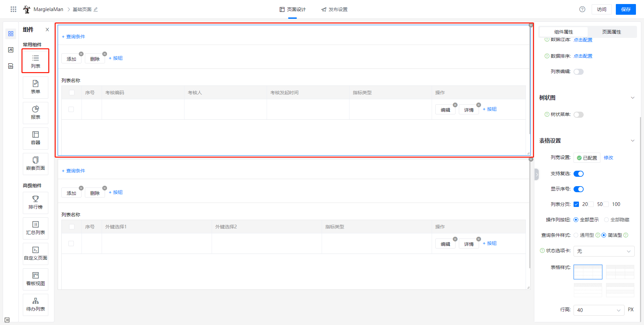Viewport: 644px width, 325px height.
Task: Select the 排行榜 component
Action: (36, 203)
